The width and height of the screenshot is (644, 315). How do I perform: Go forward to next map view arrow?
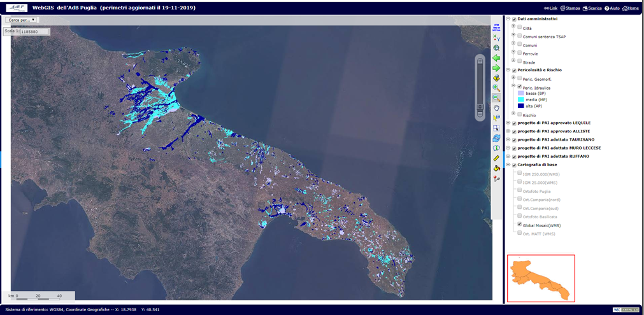(x=497, y=68)
